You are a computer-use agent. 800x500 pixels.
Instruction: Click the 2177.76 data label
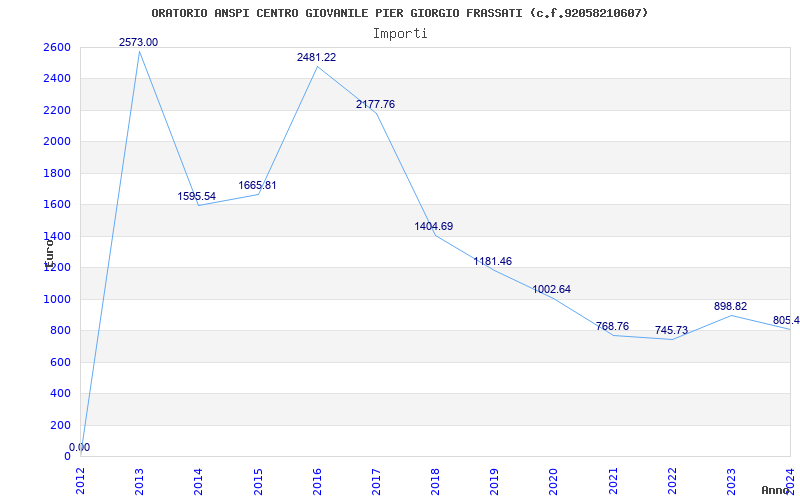(376, 105)
